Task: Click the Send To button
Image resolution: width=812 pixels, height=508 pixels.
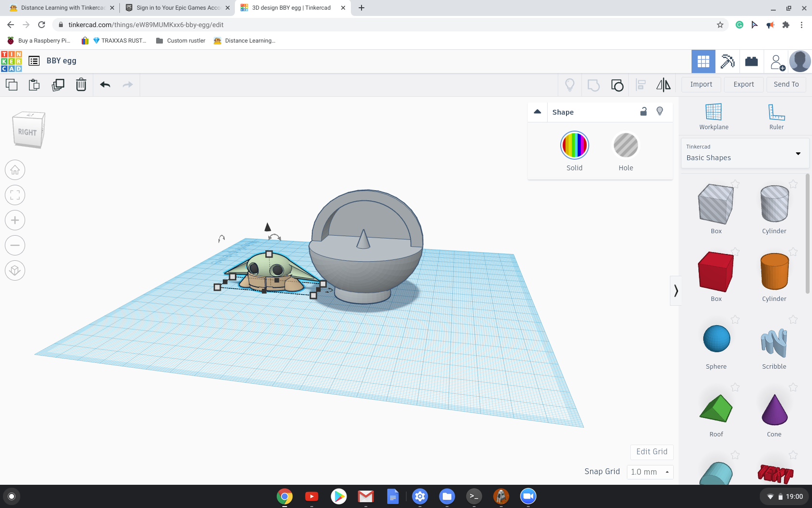Action: [786, 84]
